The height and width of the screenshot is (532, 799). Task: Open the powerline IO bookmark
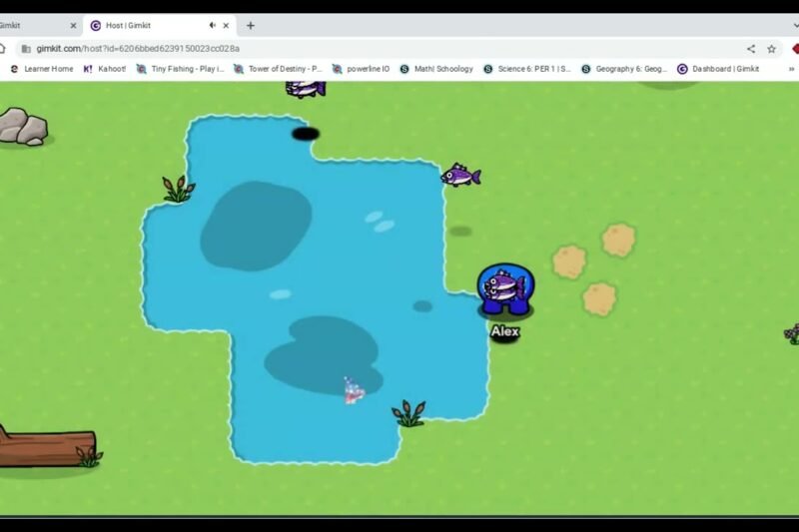coord(361,69)
